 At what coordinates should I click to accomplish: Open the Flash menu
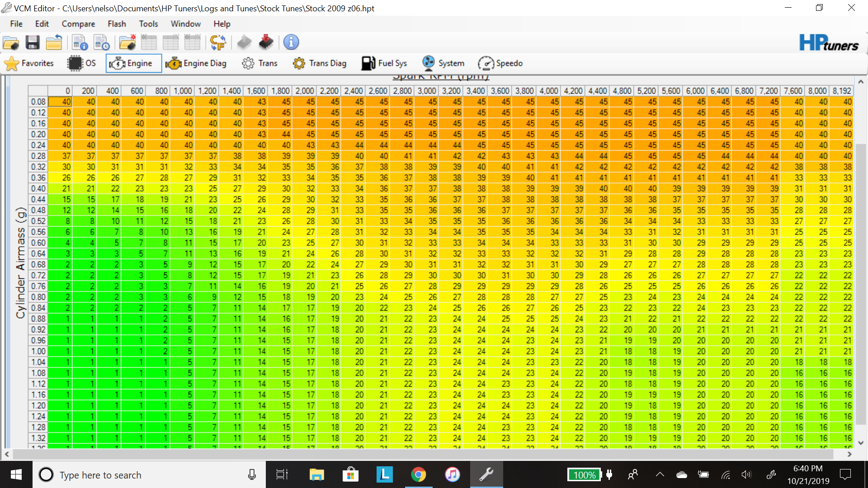pyautogui.click(x=117, y=23)
